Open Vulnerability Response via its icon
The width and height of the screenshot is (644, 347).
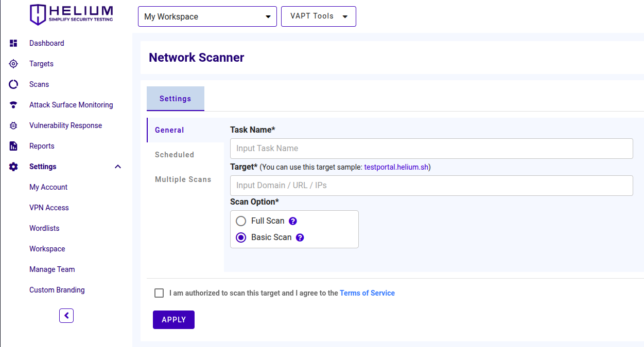tap(13, 125)
